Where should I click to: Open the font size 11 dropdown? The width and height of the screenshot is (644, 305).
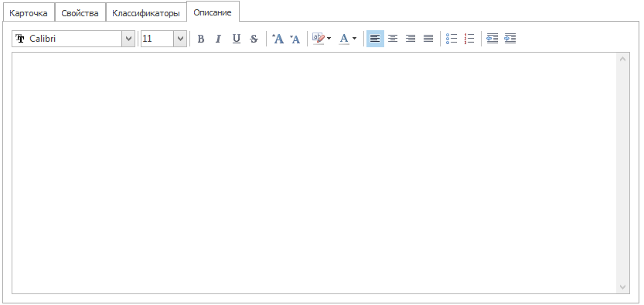[180, 39]
